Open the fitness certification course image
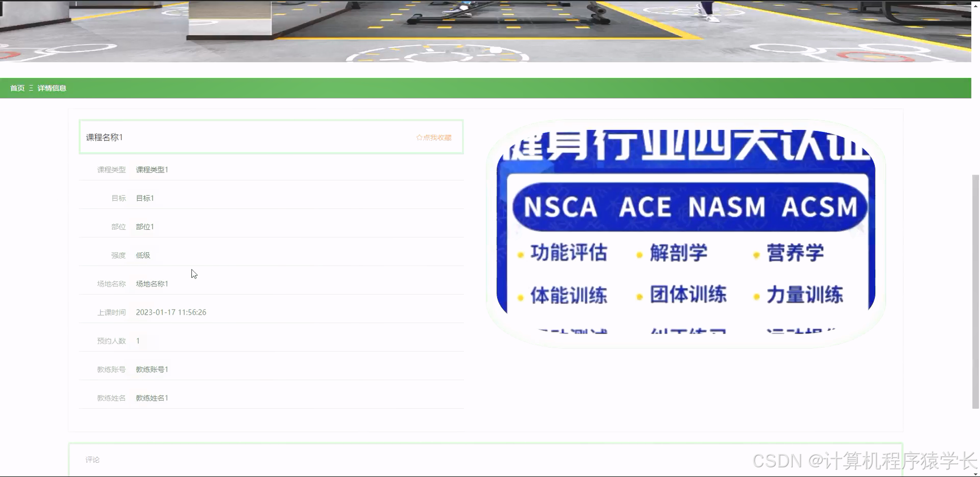Screen dimensions: 980x477 pyautogui.click(x=685, y=233)
